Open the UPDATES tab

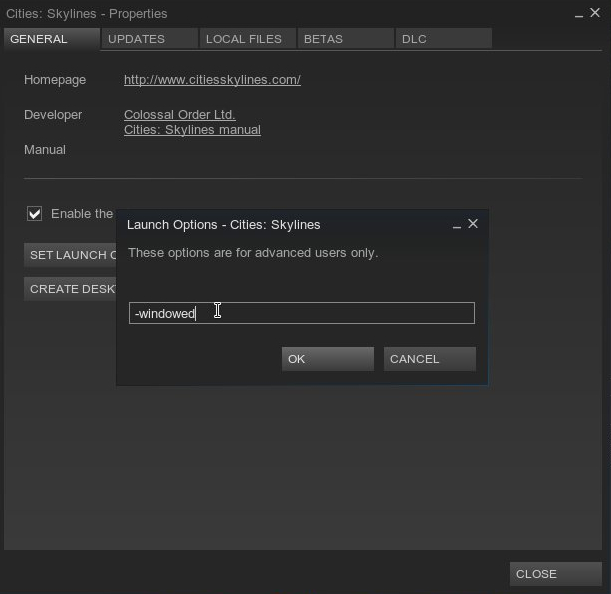coord(150,39)
